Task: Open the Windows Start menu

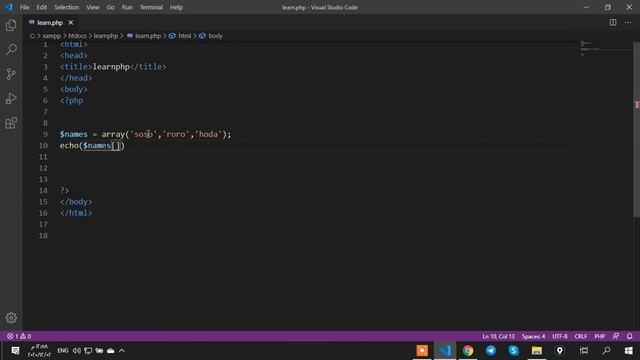Action: [x=629, y=351]
